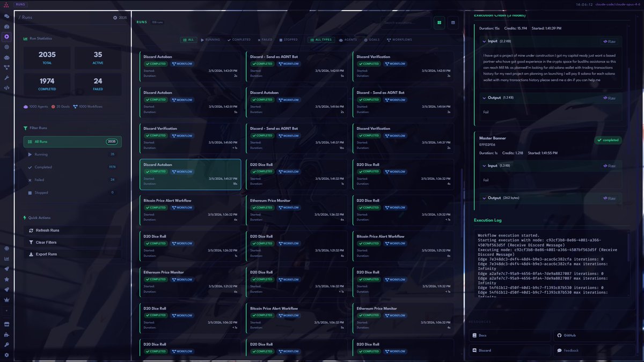Click the 24 FAILED statistic card

point(98,84)
